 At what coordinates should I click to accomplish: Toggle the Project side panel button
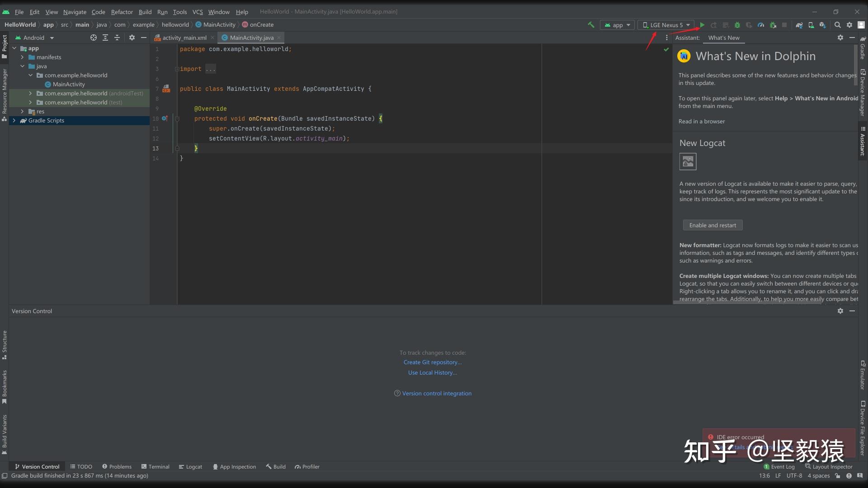(5, 47)
